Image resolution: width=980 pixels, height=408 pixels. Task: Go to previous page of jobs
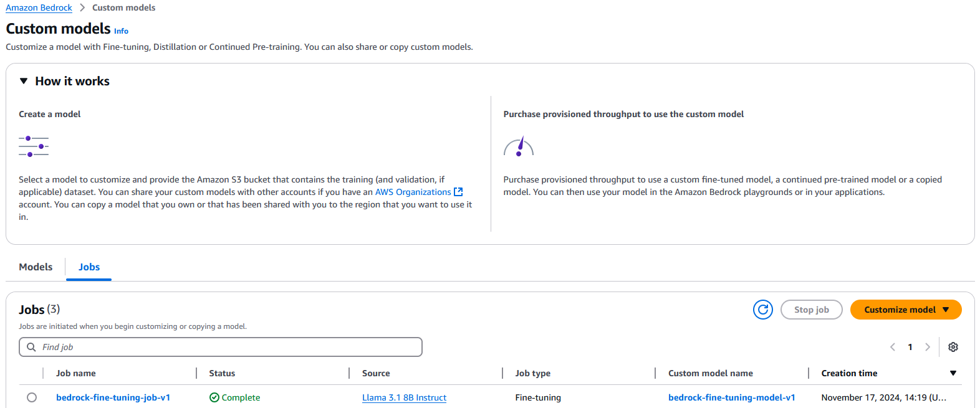click(x=893, y=347)
